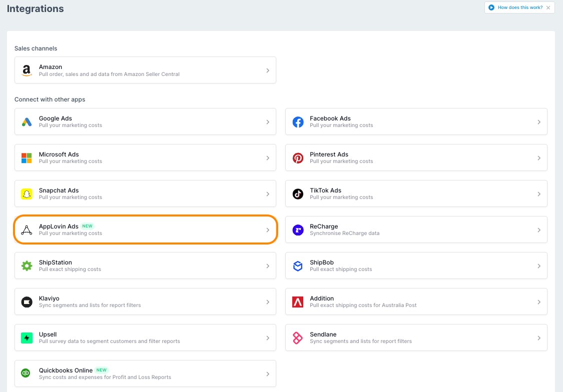This screenshot has height=392, width=563.
Task: Expand the Klaviyo chevron arrow
Action: point(268,302)
